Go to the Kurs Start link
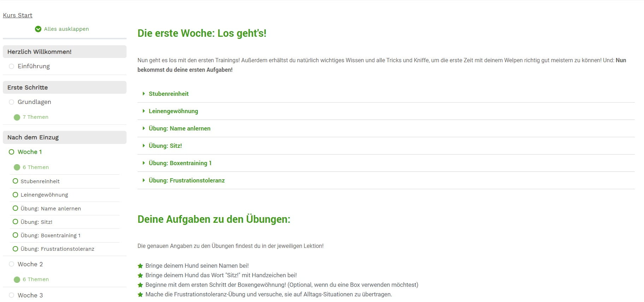This screenshot has width=644, height=302. click(18, 15)
